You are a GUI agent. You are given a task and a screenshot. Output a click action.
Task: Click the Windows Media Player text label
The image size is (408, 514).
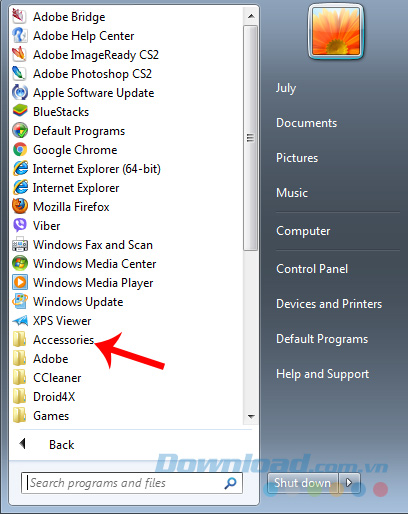(93, 283)
